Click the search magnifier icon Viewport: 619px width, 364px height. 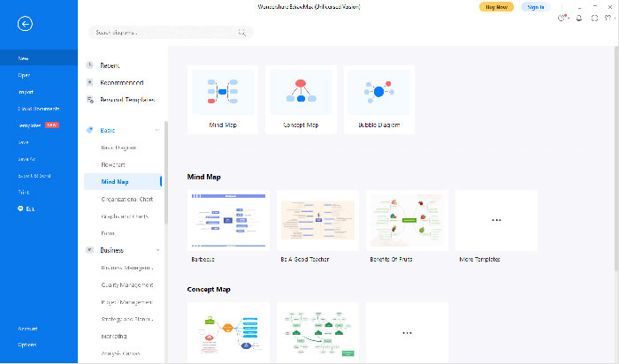(x=241, y=32)
